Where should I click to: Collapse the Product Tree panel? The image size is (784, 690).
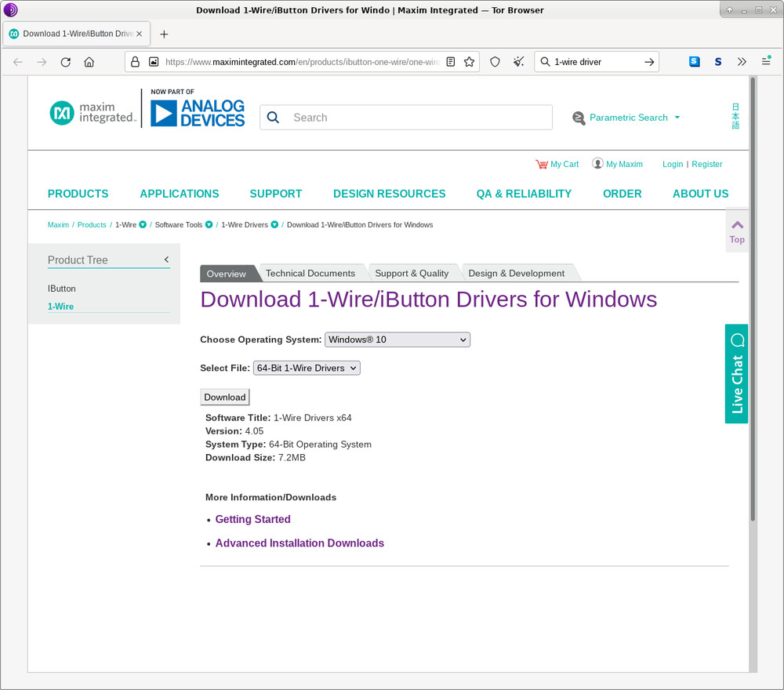point(166,260)
